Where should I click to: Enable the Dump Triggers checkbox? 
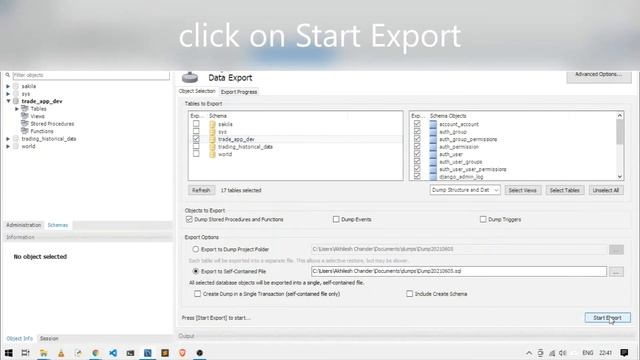(483, 219)
